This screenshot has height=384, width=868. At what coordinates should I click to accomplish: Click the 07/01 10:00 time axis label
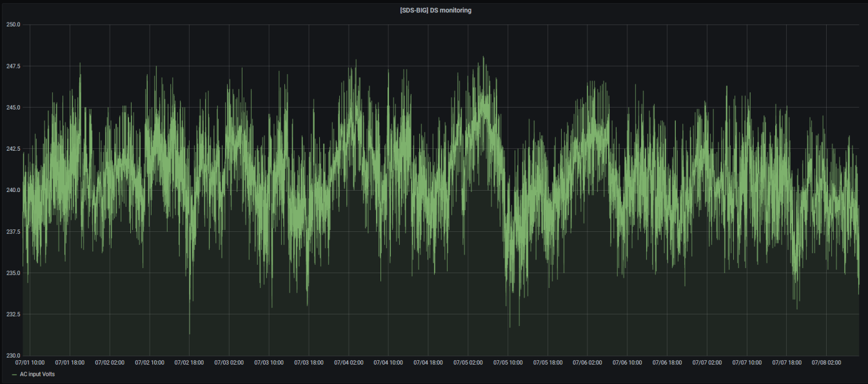point(30,363)
